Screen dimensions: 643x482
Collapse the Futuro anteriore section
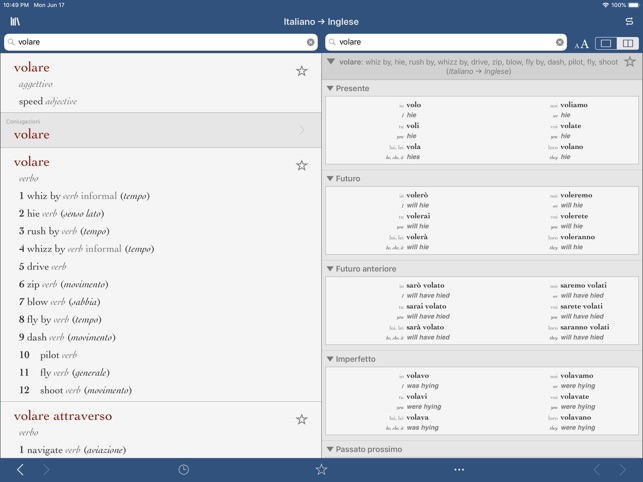pos(330,269)
